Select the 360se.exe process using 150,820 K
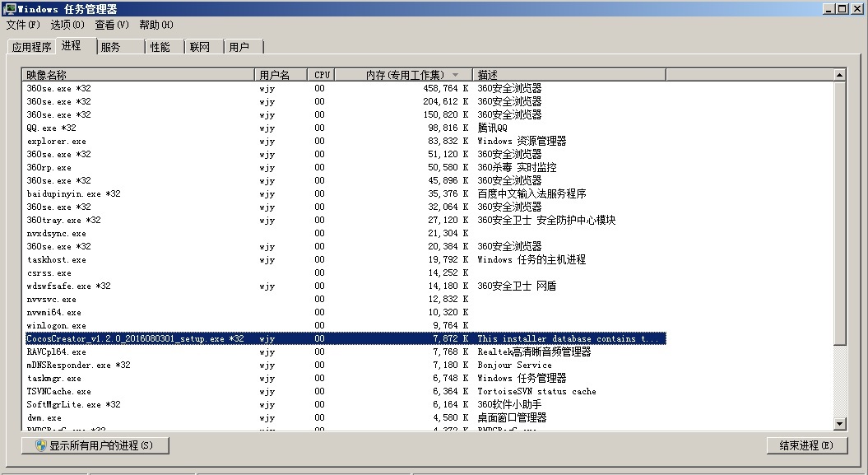The width and height of the screenshot is (868, 475). tap(346, 114)
